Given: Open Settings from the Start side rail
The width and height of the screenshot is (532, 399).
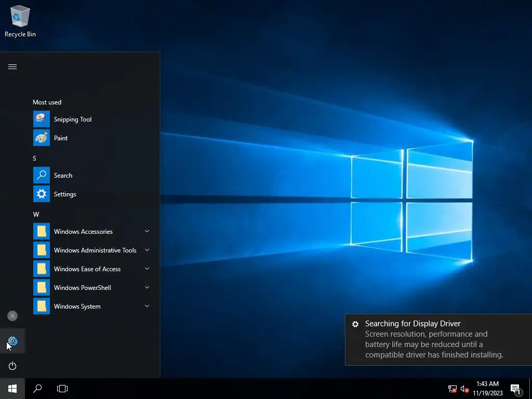Looking at the screenshot, I should 12,341.
